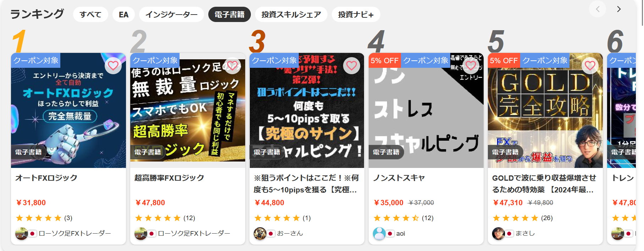The height and width of the screenshot is (251, 644).
Task: Toggle heart on 超高勝率FXロジック card
Action: point(232,66)
